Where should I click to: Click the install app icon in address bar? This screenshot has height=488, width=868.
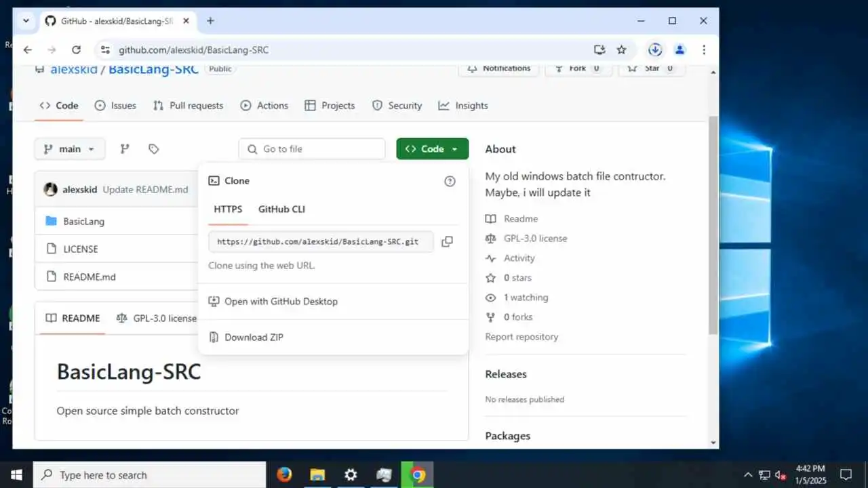pyautogui.click(x=599, y=49)
